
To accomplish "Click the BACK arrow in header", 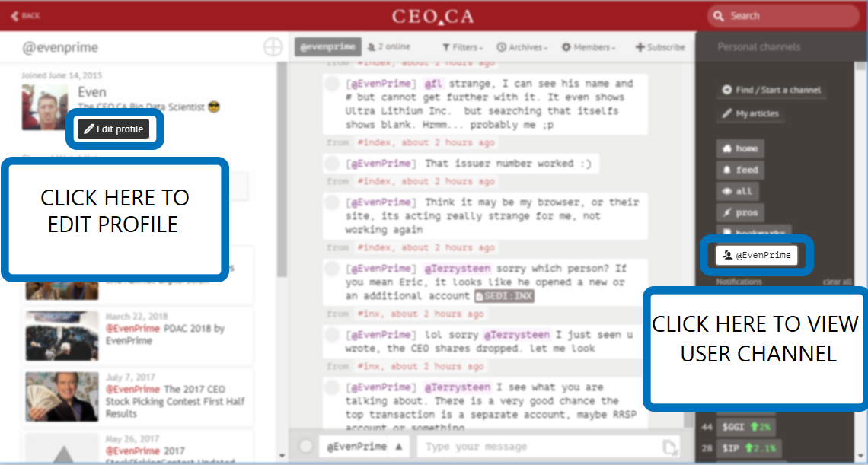I will point(25,15).
